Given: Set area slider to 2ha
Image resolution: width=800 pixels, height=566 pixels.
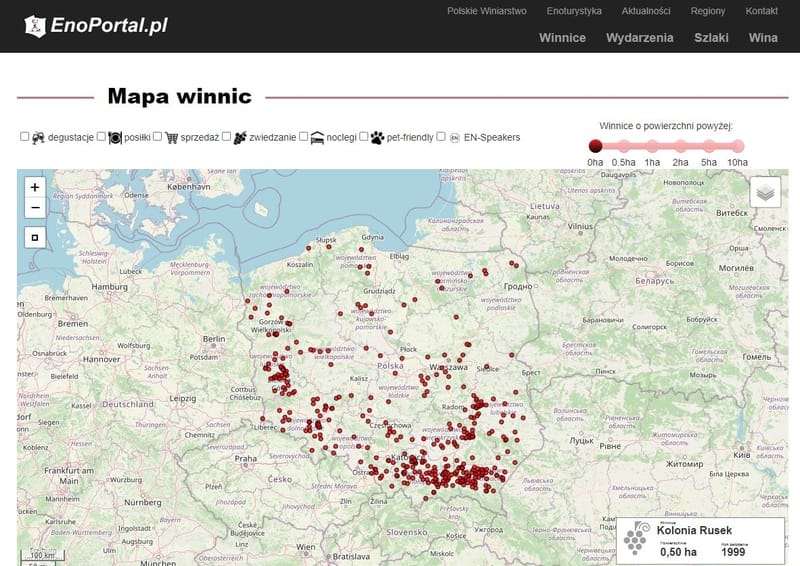Looking at the screenshot, I should coord(680,146).
